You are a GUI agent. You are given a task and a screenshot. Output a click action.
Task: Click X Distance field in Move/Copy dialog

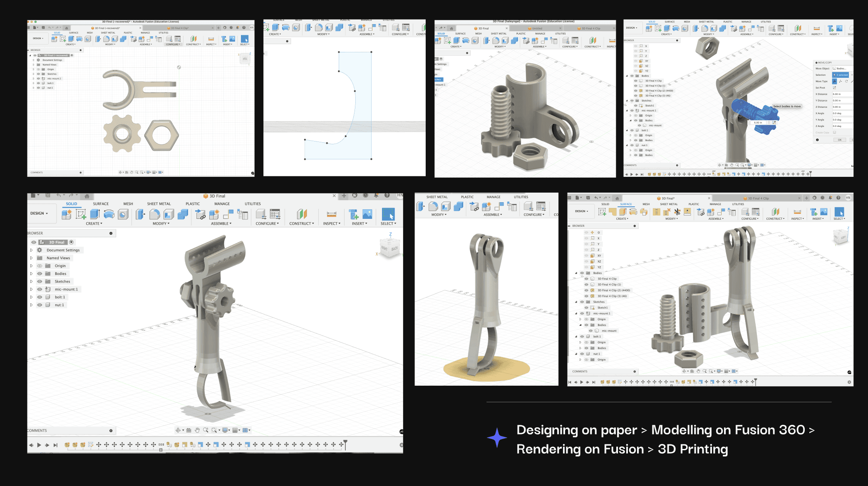coord(841,94)
